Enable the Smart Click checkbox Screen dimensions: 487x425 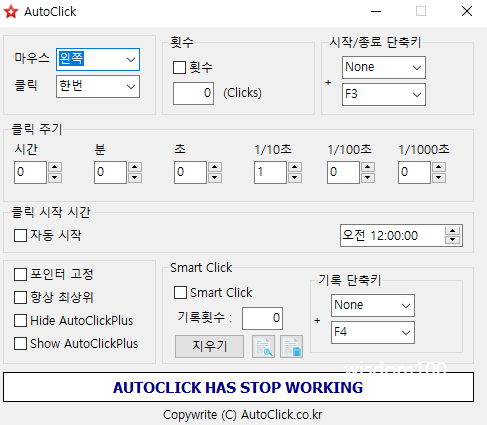[180, 293]
